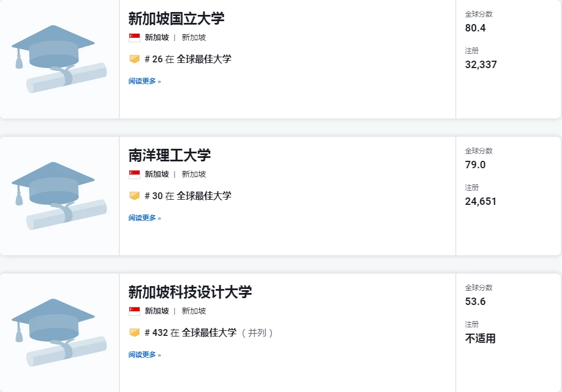This screenshot has width=562, height=392.
Task: Click gold ranking badge icon beside #432
Action: tap(134, 333)
